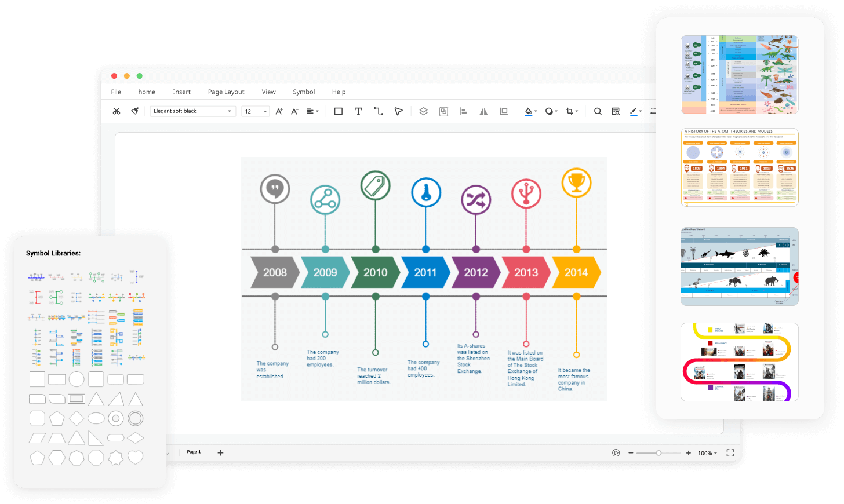Switch to the Page-1 tab
This screenshot has width=844, height=504.
194,452
